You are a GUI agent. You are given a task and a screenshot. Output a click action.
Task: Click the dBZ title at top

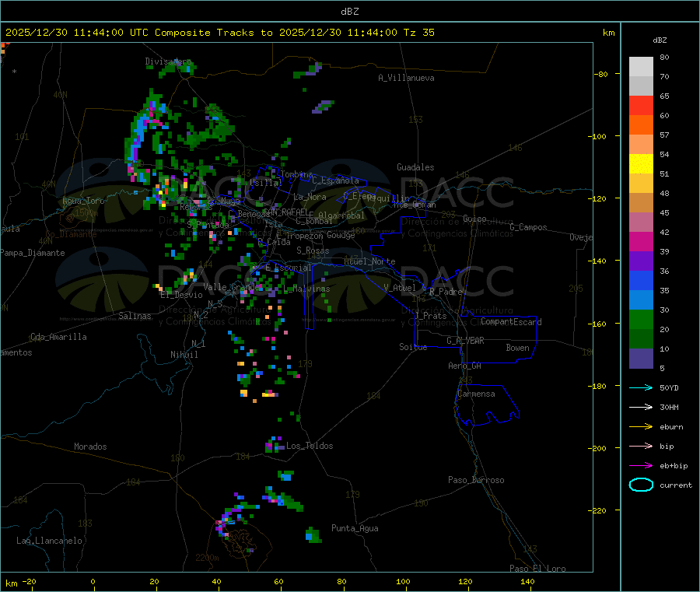tap(349, 12)
